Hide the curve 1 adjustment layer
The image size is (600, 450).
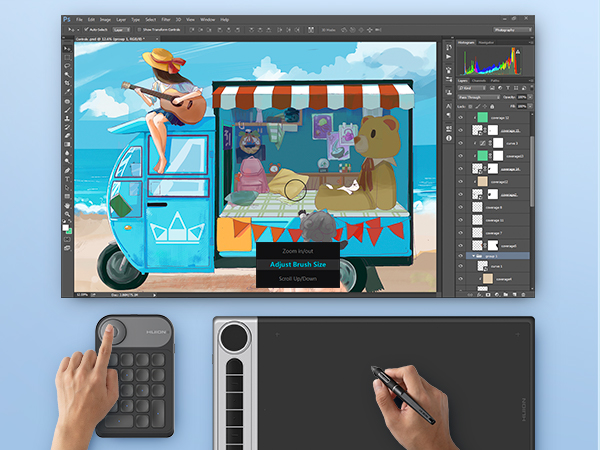pos(460,266)
